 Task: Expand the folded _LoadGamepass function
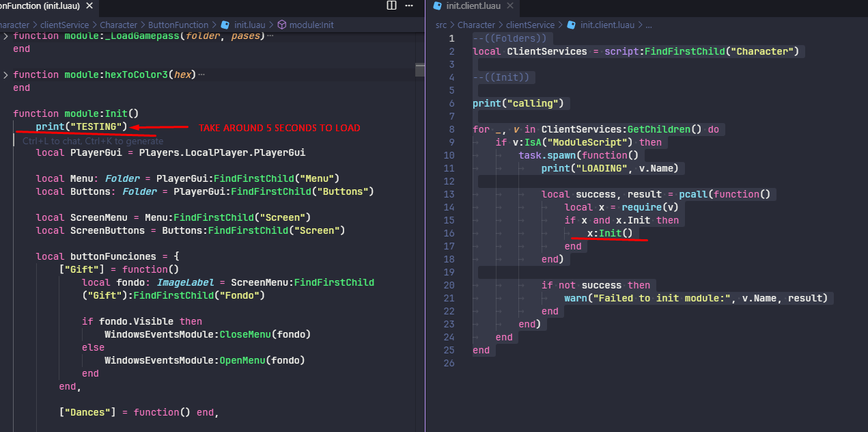coord(5,36)
